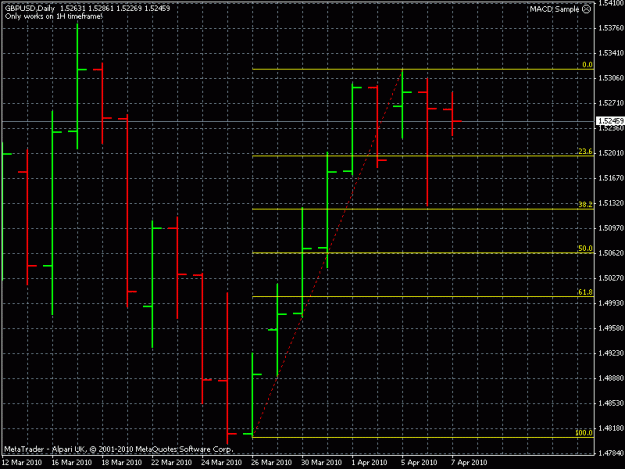Select the 0.0 Fibonacci level label
The width and height of the screenshot is (625, 469).
(587, 65)
